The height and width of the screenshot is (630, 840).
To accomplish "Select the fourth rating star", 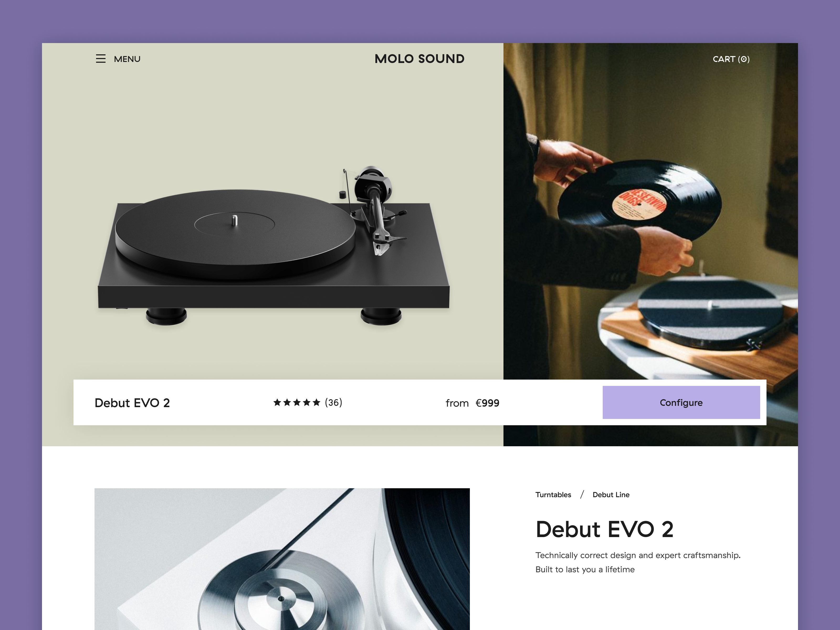I will [x=307, y=402].
